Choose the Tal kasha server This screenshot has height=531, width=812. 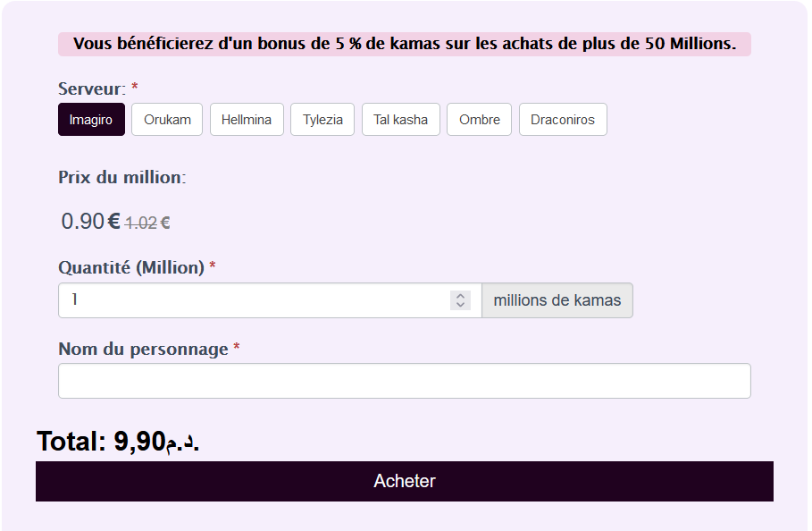click(x=401, y=119)
